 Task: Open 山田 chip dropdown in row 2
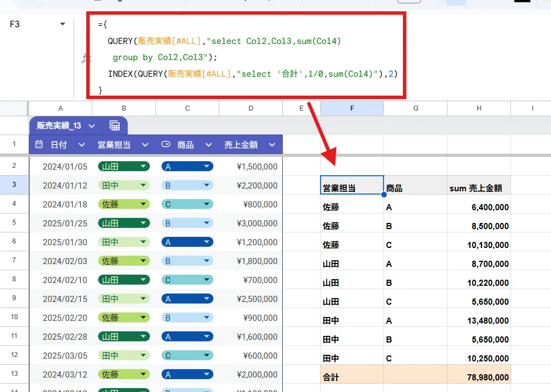click(143, 166)
